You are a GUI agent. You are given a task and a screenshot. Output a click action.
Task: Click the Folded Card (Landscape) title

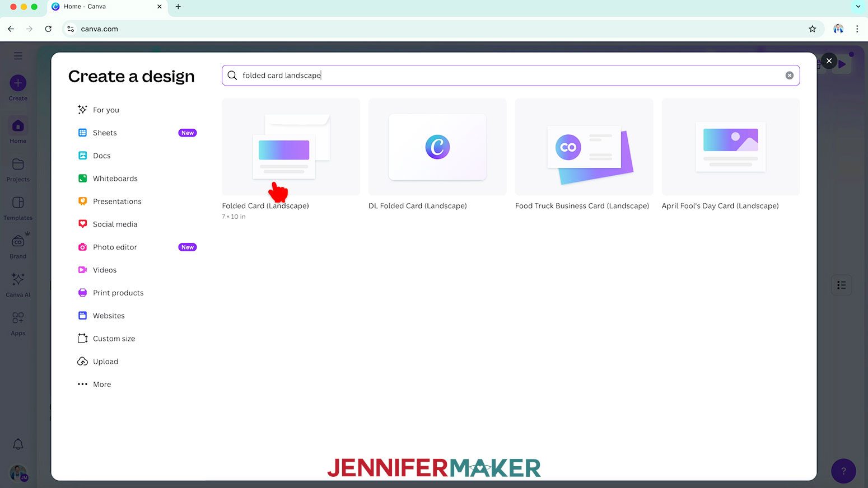[x=265, y=206]
